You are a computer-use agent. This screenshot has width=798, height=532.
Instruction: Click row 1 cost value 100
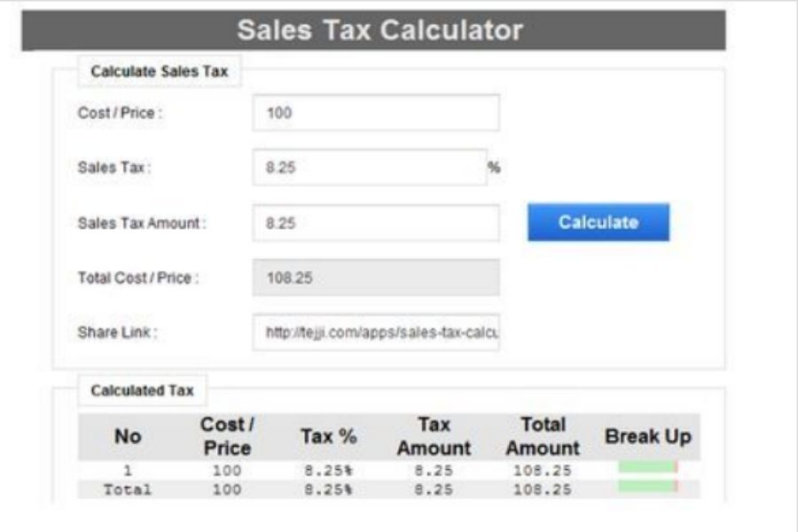pos(227,471)
